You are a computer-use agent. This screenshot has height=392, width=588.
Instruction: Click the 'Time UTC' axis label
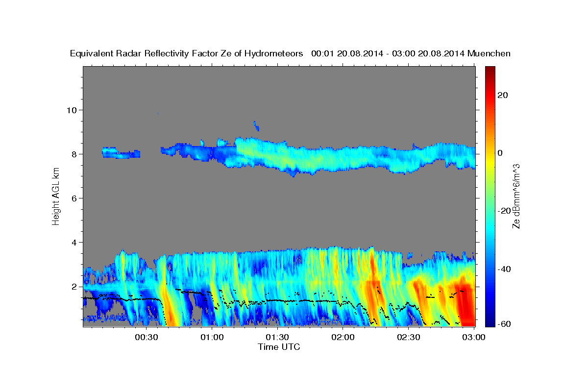[x=279, y=347]
